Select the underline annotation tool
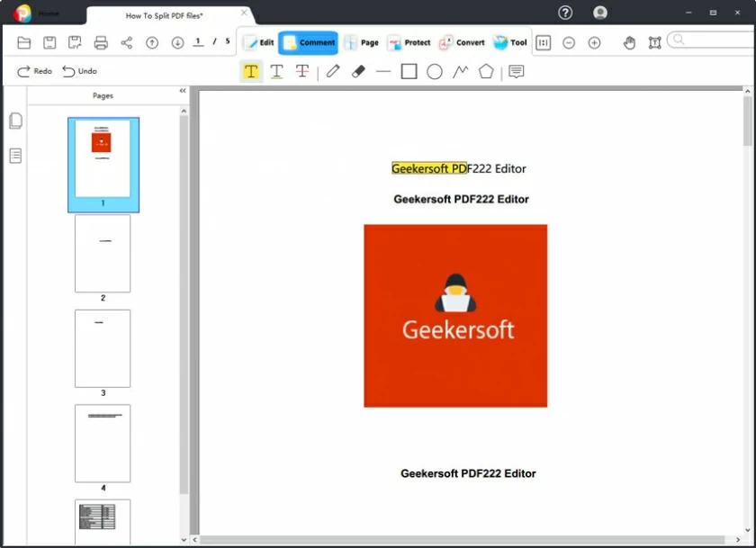 [276, 71]
